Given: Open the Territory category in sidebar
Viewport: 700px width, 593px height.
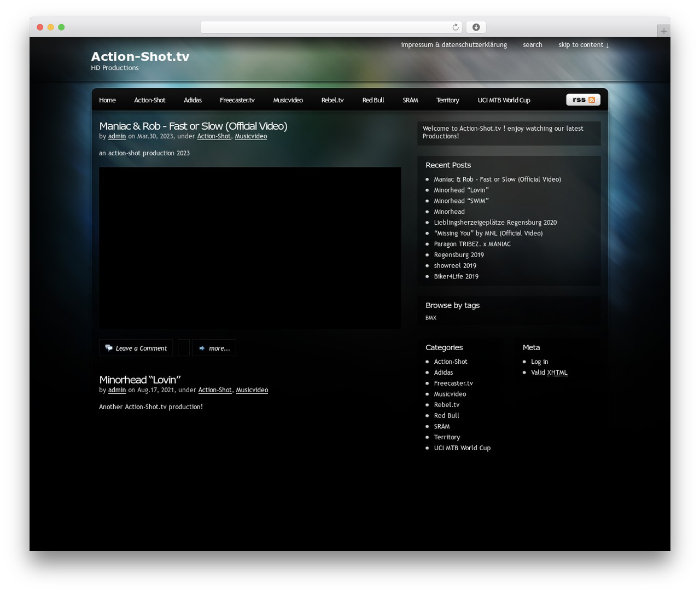Looking at the screenshot, I should click(447, 437).
